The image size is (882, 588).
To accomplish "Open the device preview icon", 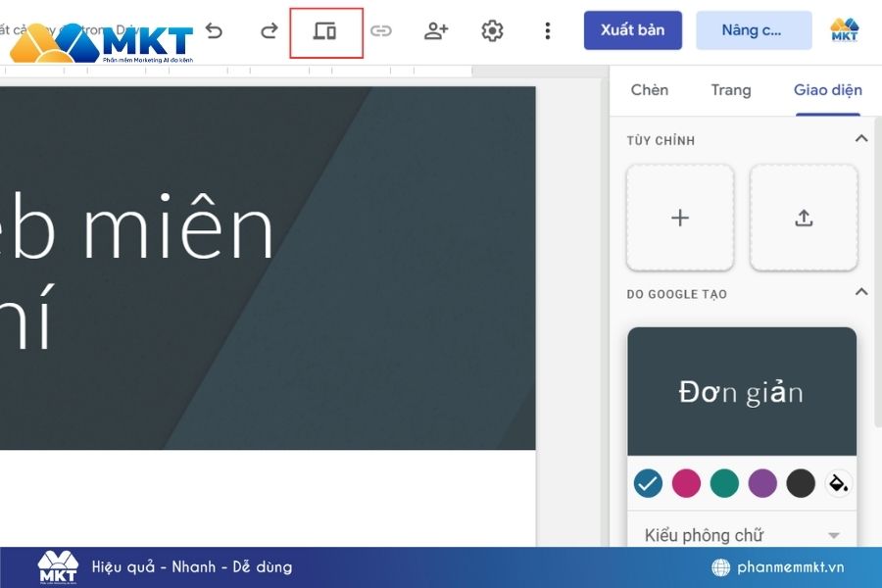I will (x=324, y=31).
